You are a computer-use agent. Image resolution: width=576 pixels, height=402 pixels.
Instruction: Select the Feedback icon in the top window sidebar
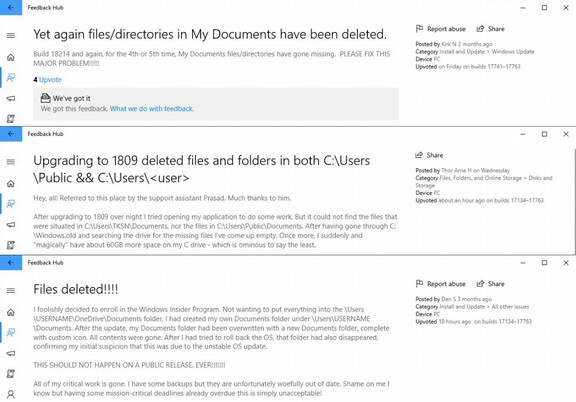pos(11,78)
